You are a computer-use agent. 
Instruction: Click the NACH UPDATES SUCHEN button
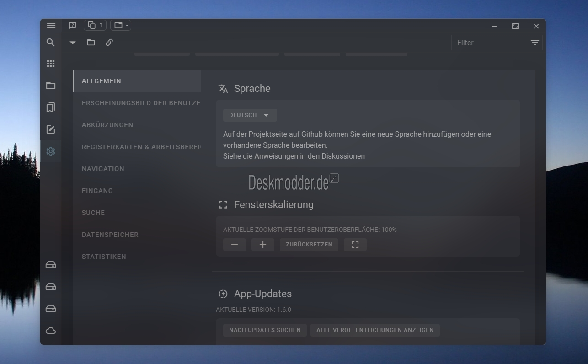coord(265,330)
